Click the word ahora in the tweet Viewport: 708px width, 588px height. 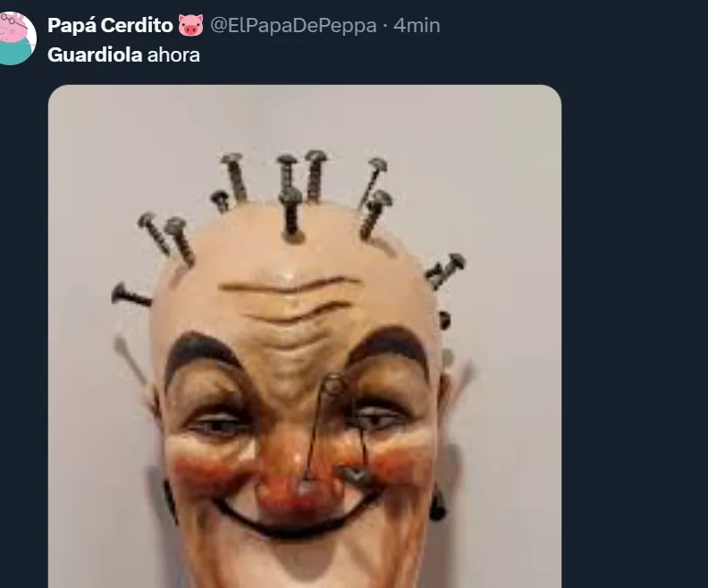[x=173, y=55]
